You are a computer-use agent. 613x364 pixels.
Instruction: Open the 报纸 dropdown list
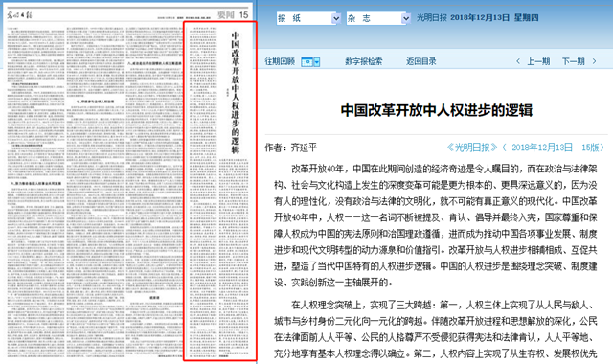(308, 18)
